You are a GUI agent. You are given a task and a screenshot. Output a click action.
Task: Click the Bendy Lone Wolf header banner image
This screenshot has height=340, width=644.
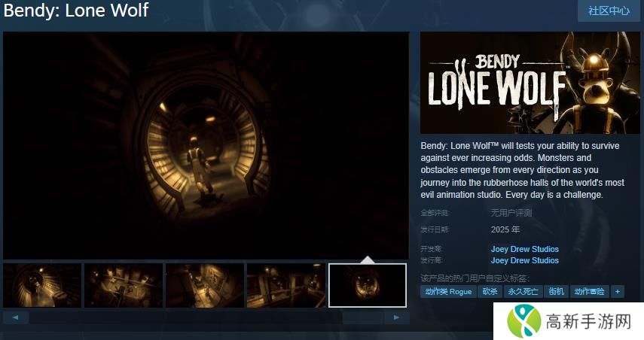tap(524, 83)
